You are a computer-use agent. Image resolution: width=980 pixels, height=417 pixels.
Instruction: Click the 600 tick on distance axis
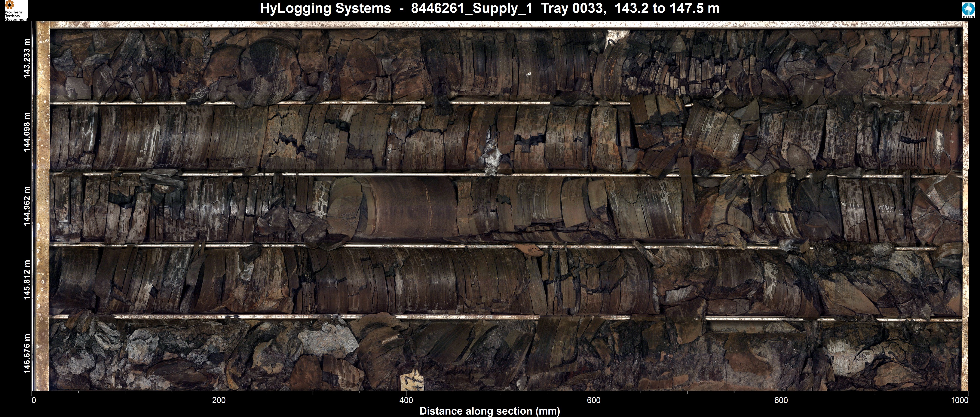(593, 400)
